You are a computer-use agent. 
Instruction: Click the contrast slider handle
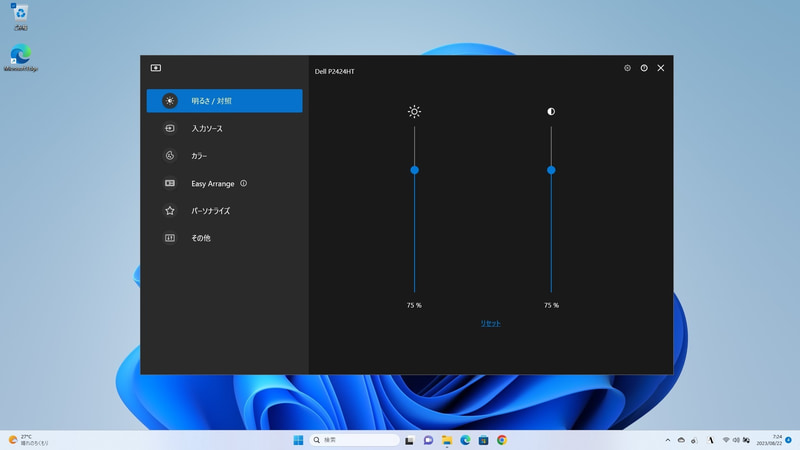tap(551, 170)
